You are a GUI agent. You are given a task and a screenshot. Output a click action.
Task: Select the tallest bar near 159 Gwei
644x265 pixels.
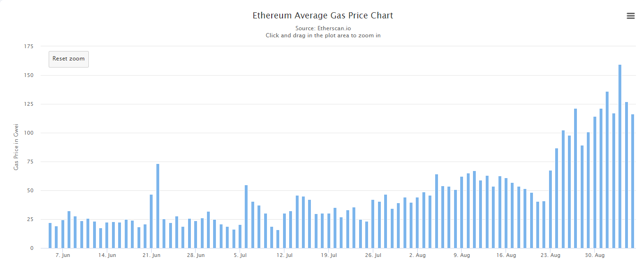tap(620, 156)
